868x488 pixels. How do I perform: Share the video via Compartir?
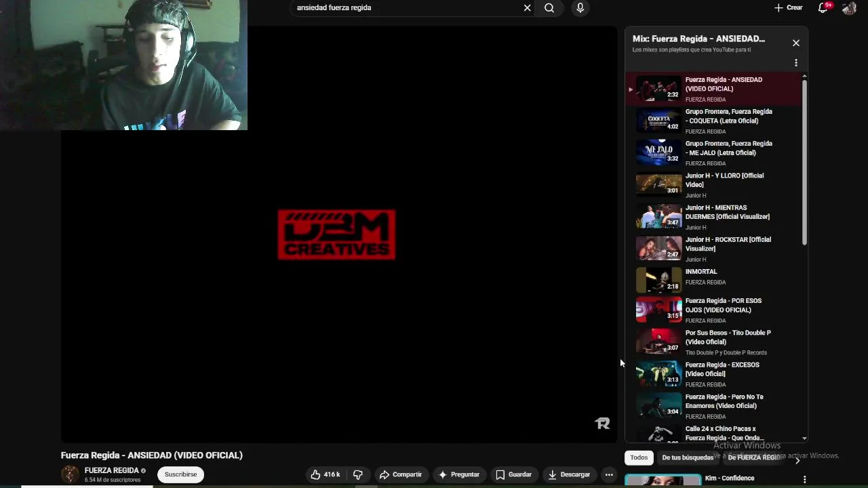(x=400, y=474)
